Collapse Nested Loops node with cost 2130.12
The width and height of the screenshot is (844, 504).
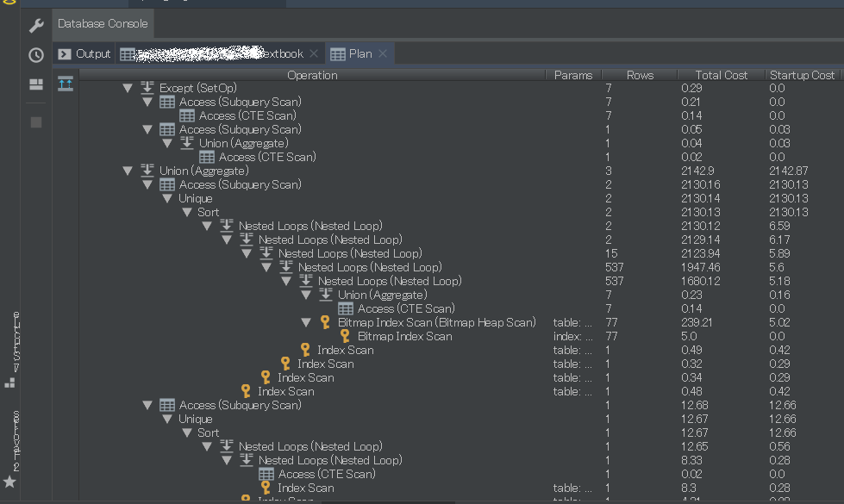pos(207,227)
